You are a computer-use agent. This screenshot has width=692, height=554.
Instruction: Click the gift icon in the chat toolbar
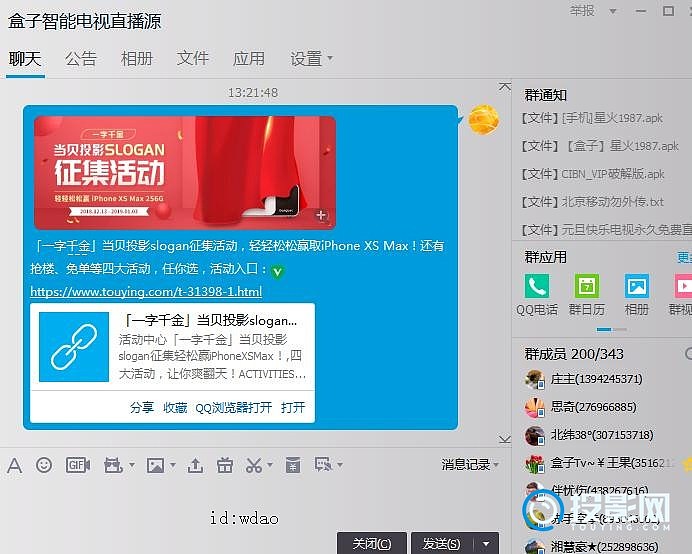pyautogui.click(x=225, y=465)
